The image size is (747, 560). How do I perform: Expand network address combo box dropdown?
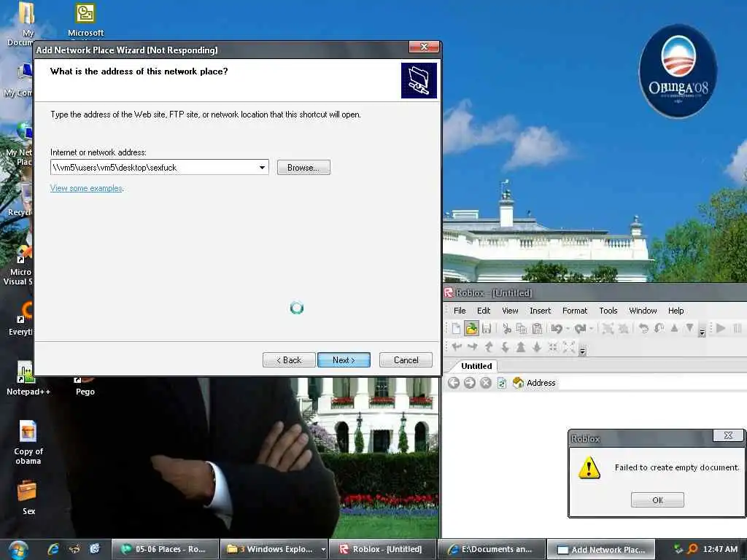[x=262, y=168]
